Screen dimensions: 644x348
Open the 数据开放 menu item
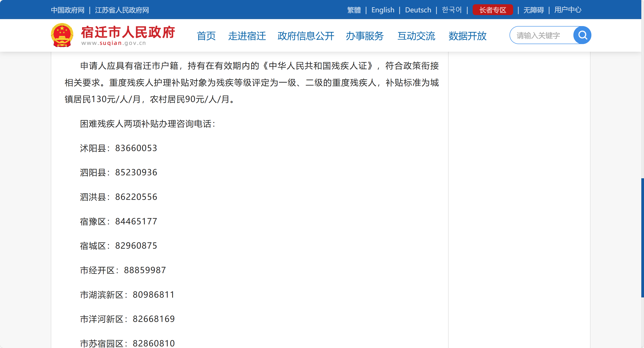(467, 36)
